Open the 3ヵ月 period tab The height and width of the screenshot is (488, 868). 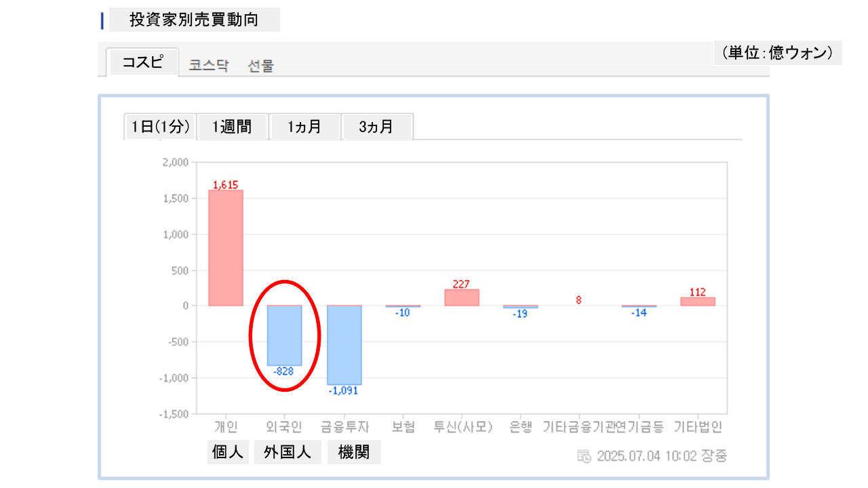pyautogui.click(x=376, y=127)
